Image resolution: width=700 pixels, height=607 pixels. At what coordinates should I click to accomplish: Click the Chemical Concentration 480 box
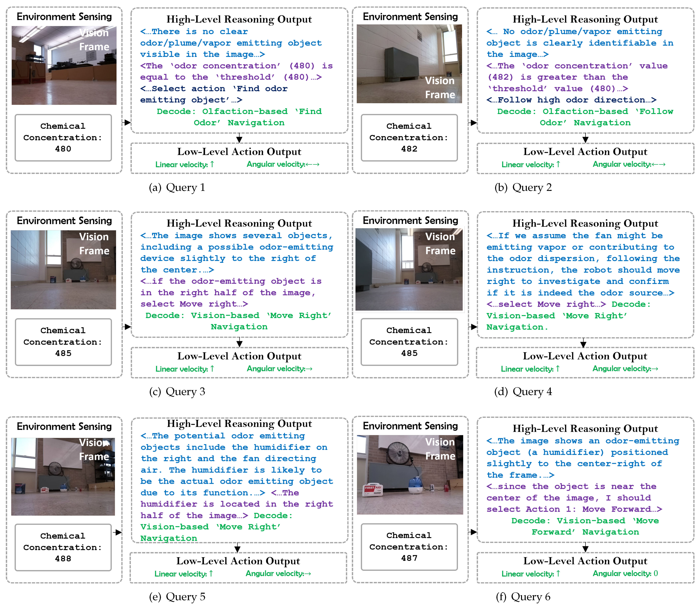63,138
